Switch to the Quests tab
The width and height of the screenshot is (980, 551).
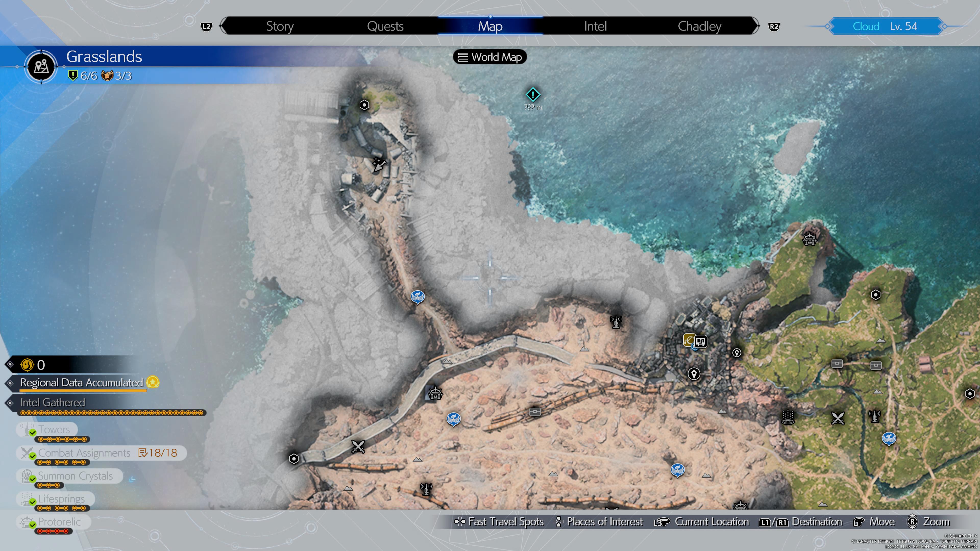[385, 26]
